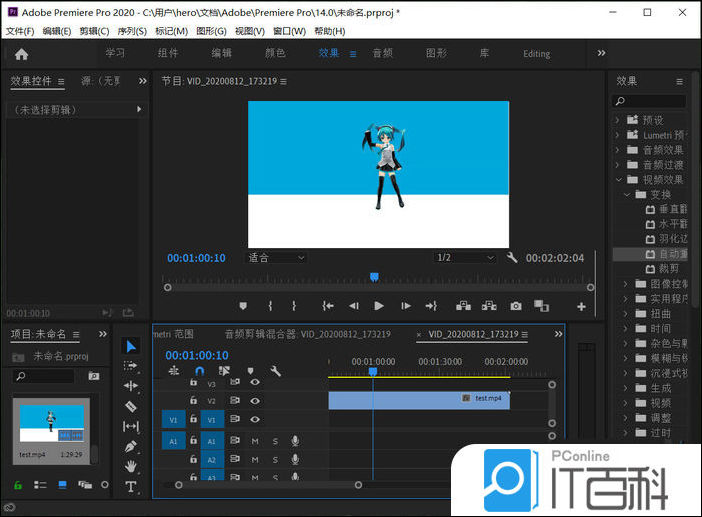Activate the Track Select Forward tool
Screen dimensions: 702x517
click(x=131, y=365)
